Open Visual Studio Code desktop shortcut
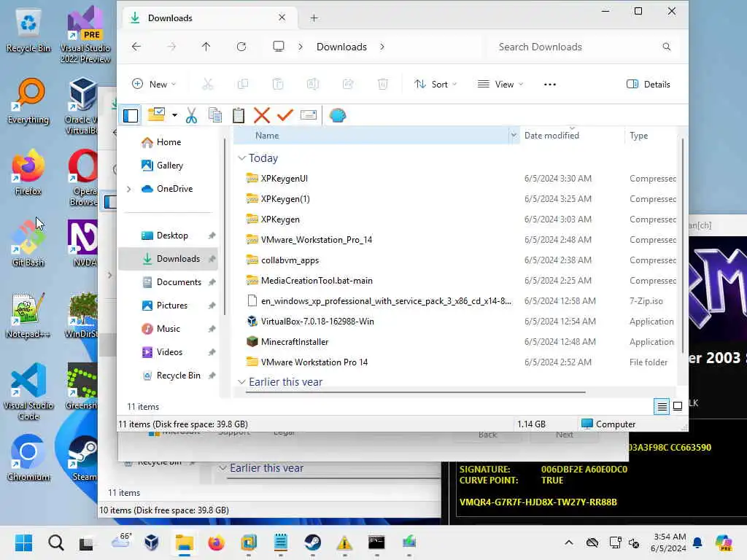The image size is (747, 560). (28, 391)
